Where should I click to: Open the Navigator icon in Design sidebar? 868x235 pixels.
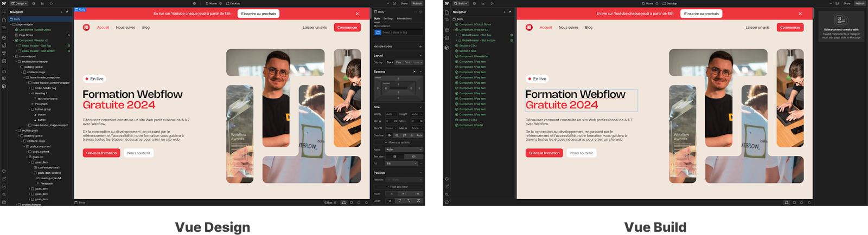[4, 28]
